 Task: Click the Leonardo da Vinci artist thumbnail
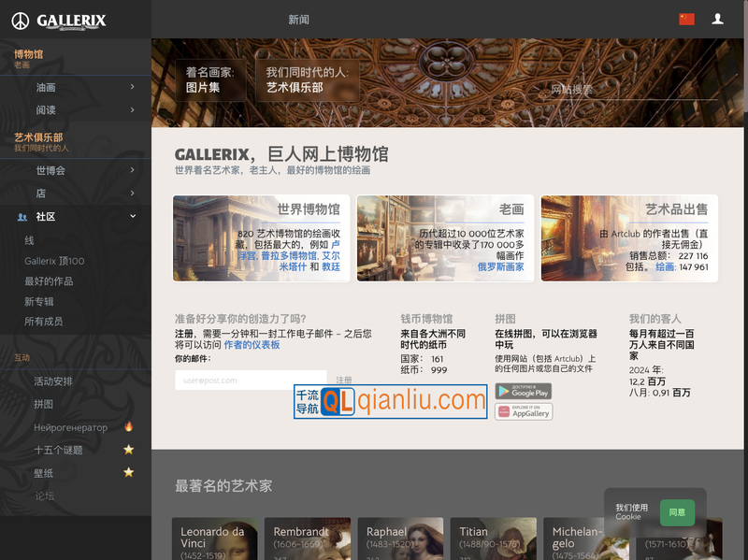point(215,538)
